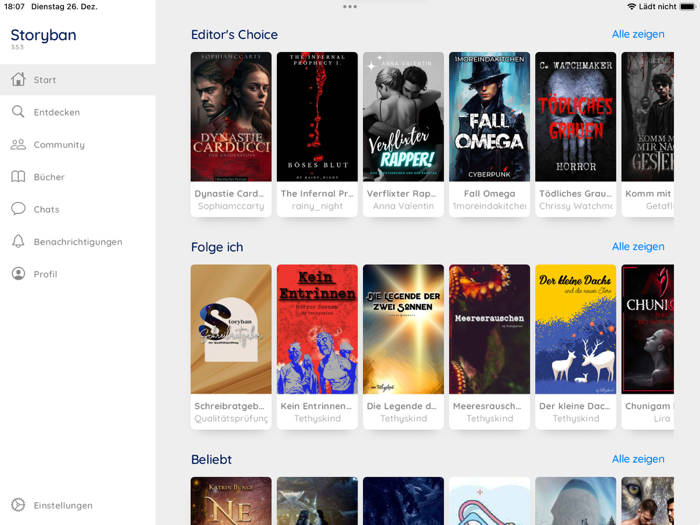Click title text 'Meeresrausch...'
Viewport: 700px width, 525px height.
point(487,406)
